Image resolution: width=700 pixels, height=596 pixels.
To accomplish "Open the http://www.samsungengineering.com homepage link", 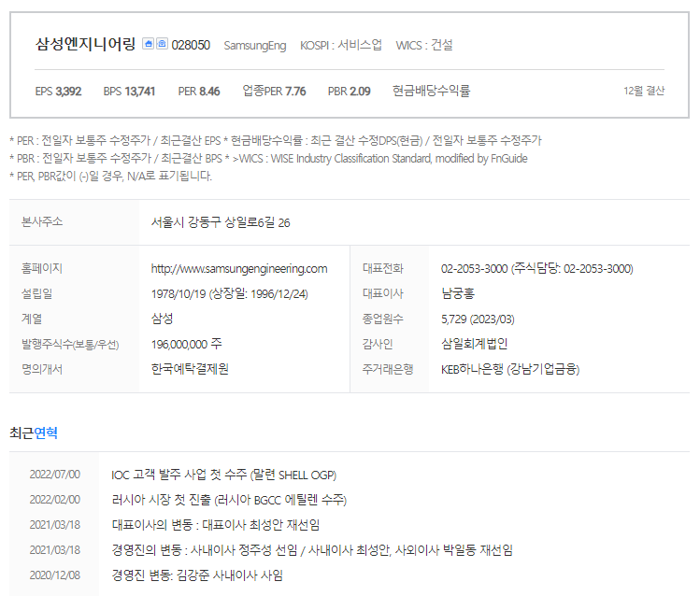I will (239, 268).
